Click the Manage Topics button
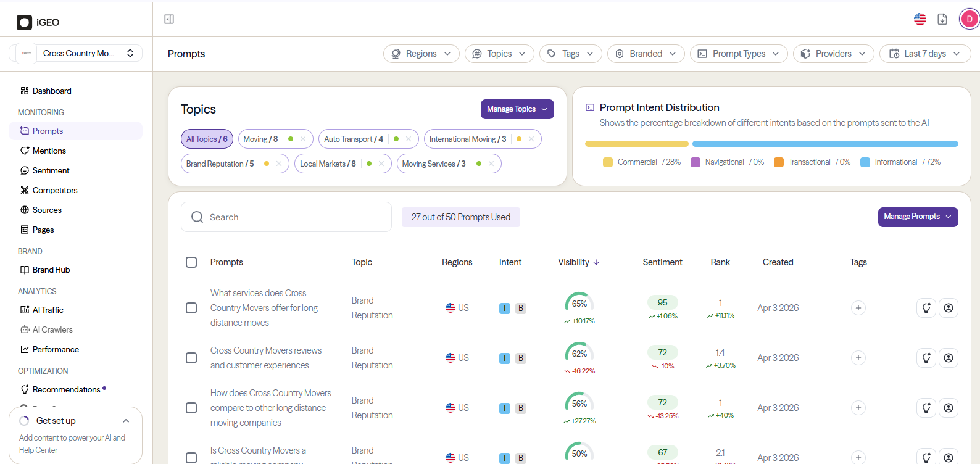Viewport: 980px width, 464px height. tap(517, 109)
